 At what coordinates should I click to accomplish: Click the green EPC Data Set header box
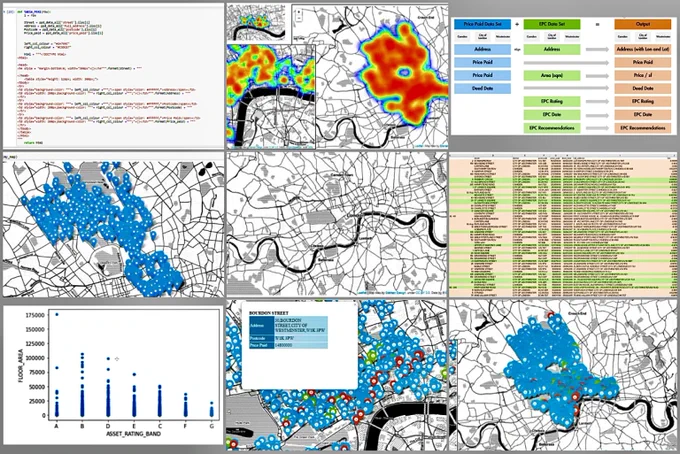(x=552, y=24)
